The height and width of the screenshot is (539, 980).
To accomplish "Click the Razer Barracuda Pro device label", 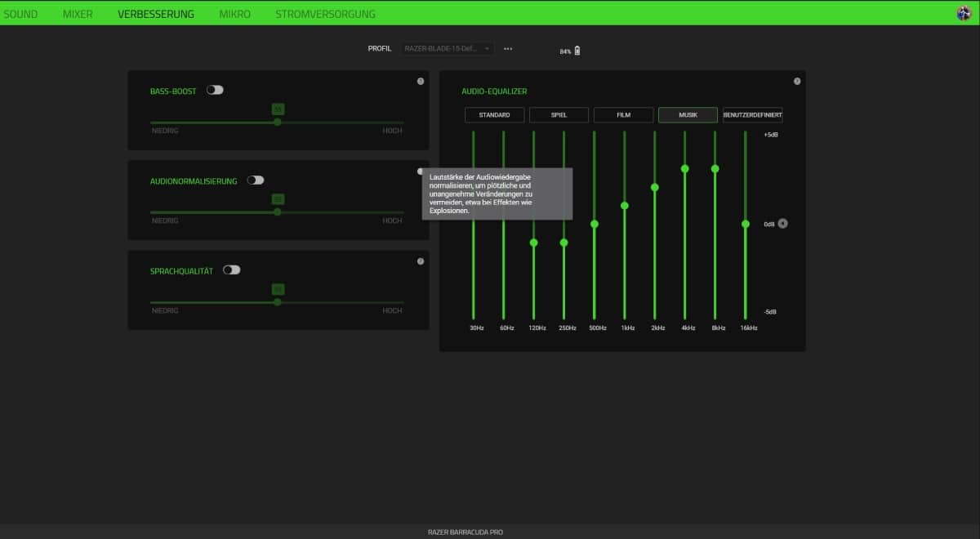I will [x=465, y=532].
